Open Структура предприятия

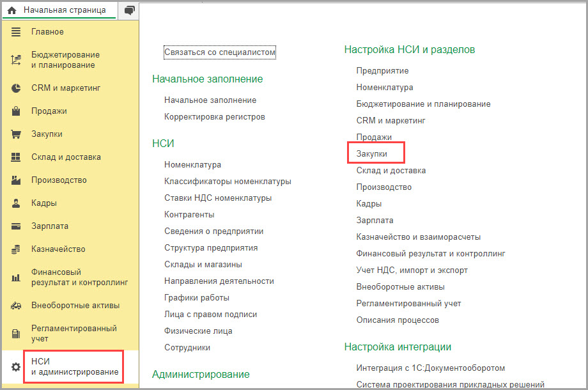pyautogui.click(x=211, y=248)
